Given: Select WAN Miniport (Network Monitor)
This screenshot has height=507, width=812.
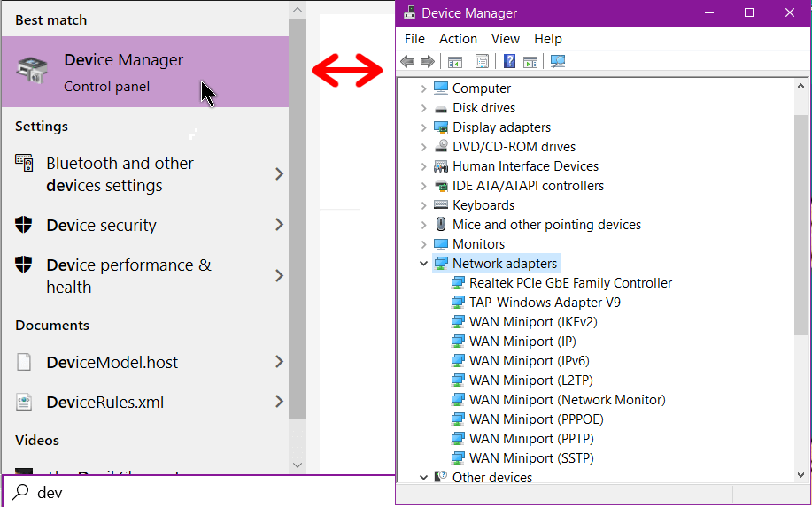Looking at the screenshot, I should 567,400.
